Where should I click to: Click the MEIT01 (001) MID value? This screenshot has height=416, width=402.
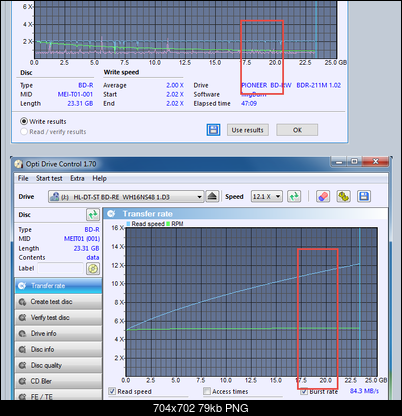point(82,239)
